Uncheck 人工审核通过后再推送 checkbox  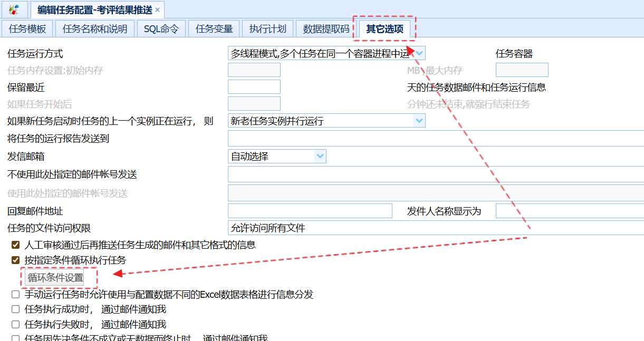16,245
